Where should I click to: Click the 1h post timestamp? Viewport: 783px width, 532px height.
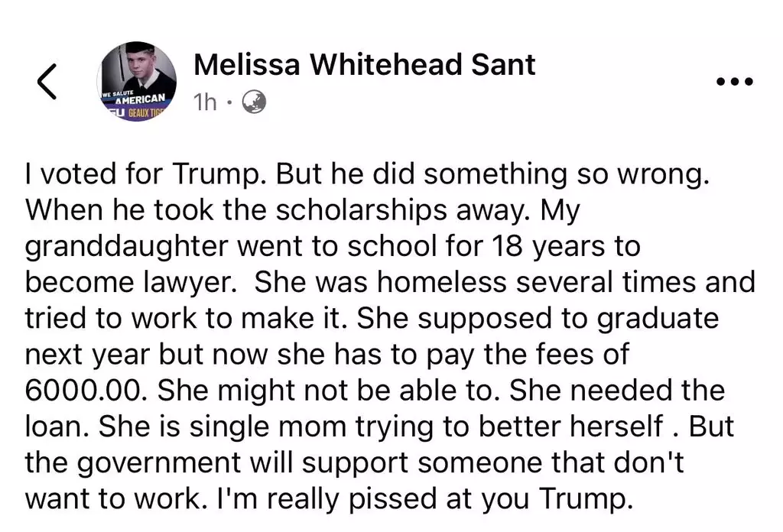point(205,102)
